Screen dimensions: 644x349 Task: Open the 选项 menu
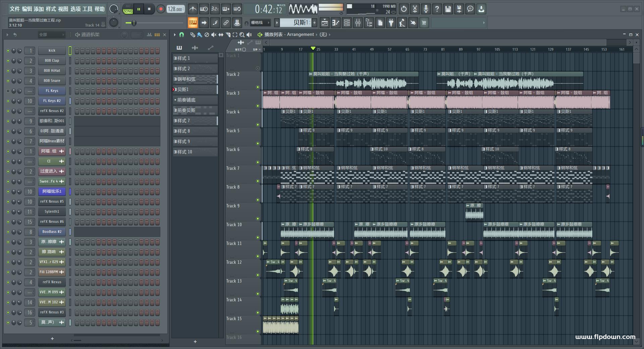click(x=75, y=9)
